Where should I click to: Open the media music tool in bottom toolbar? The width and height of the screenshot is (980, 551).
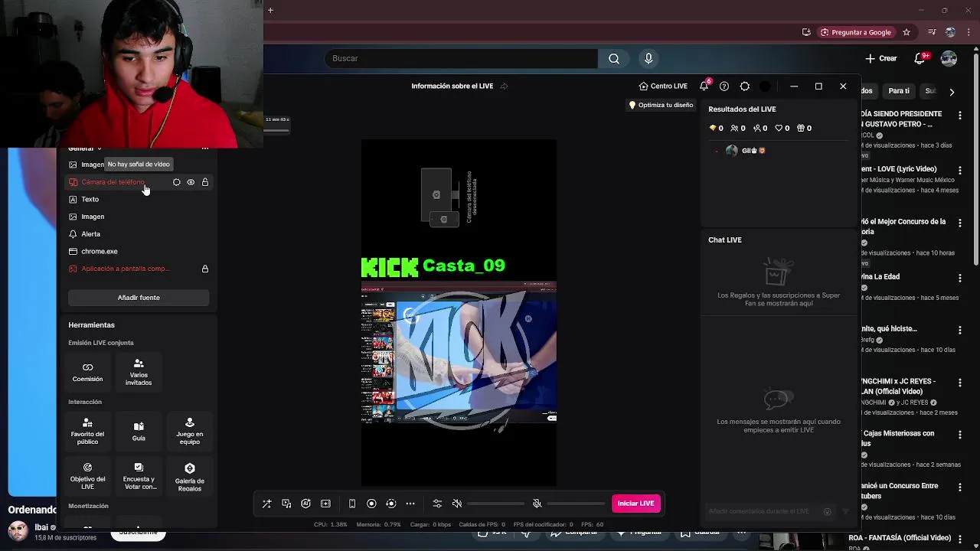click(x=286, y=504)
